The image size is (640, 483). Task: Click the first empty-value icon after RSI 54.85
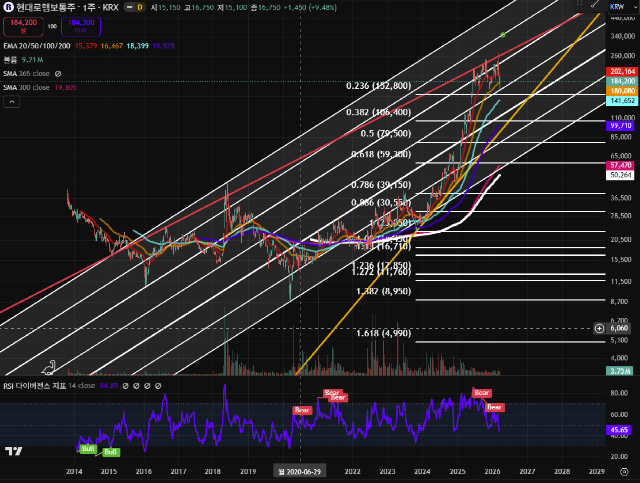[126, 385]
